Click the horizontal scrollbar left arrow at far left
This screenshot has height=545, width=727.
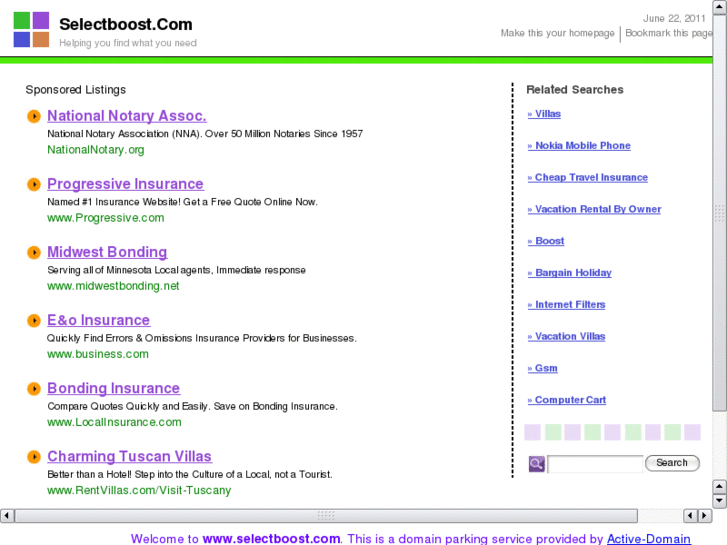pos(7,515)
